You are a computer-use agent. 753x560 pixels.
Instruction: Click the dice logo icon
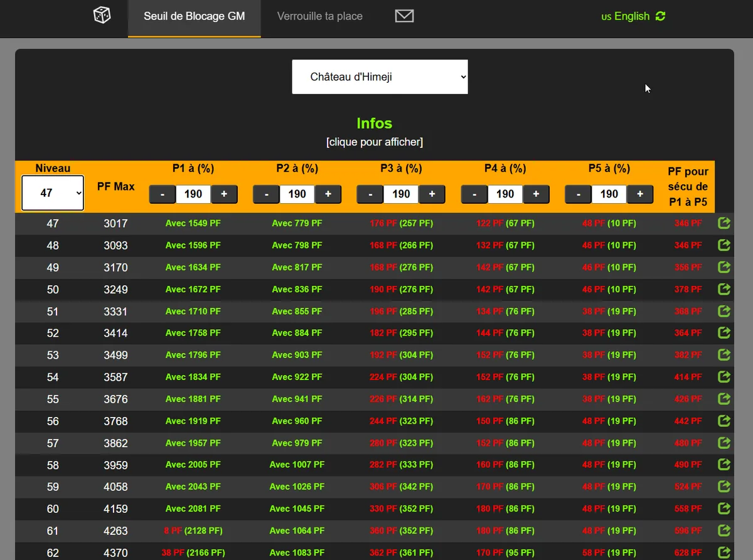pos(102,16)
